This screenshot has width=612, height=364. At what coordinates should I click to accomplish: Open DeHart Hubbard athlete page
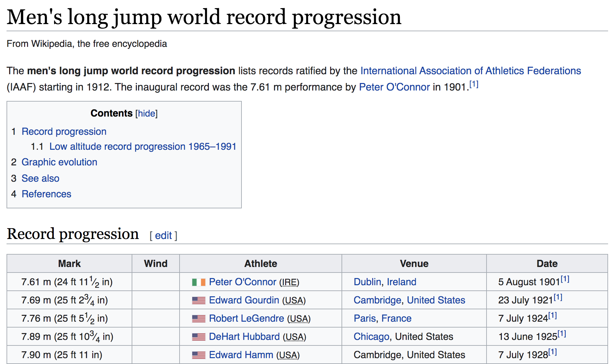[244, 337]
